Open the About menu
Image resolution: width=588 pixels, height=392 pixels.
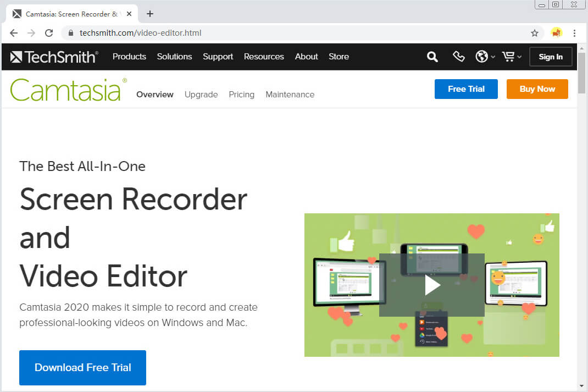(x=307, y=57)
